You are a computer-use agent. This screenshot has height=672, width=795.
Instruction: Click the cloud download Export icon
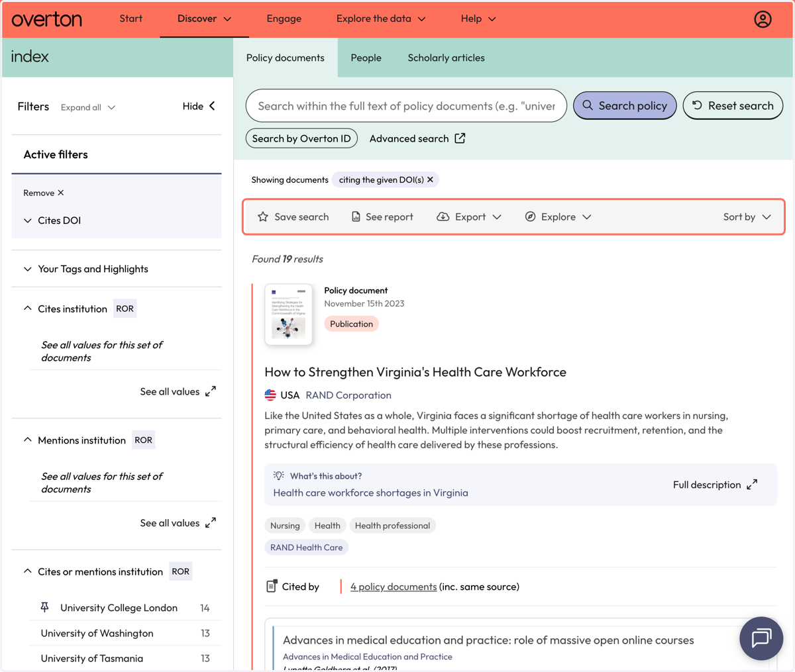(443, 216)
